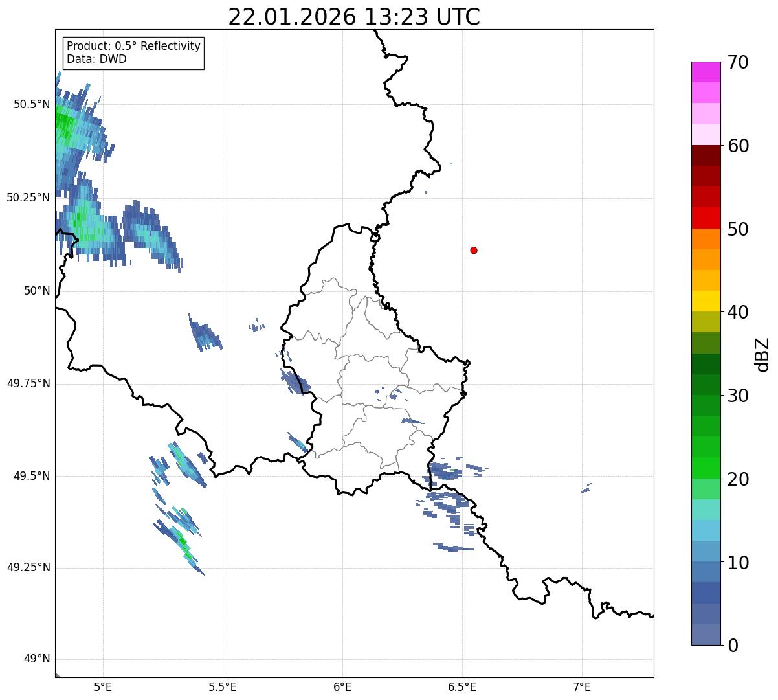Click the 6°E longitude label

coord(342,687)
